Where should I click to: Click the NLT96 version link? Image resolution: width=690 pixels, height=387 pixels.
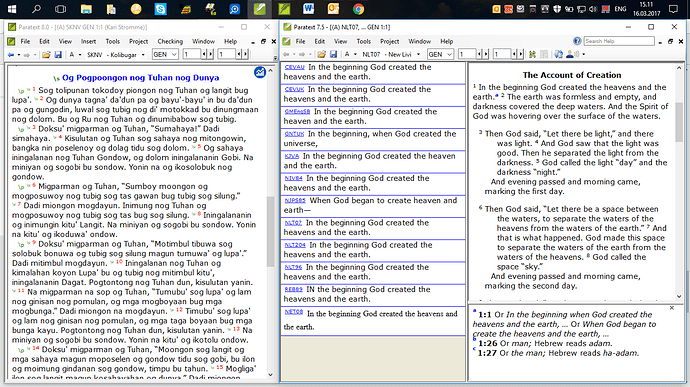click(x=293, y=267)
